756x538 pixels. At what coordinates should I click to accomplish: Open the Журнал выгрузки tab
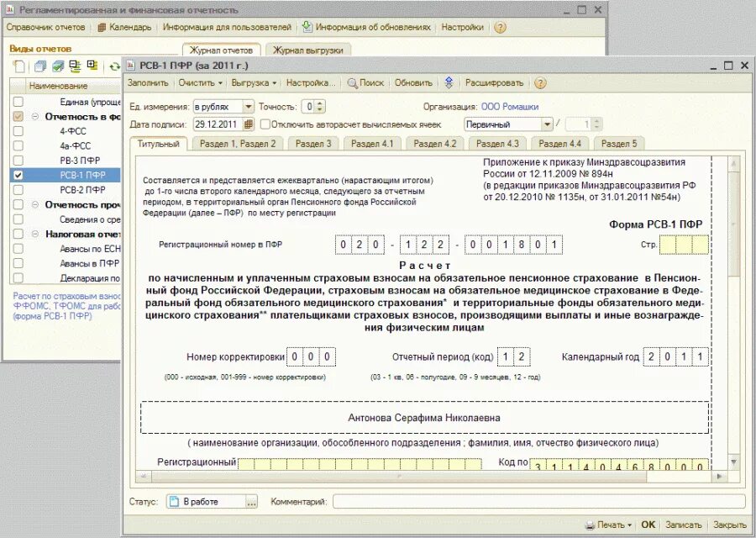pos(307,50)
